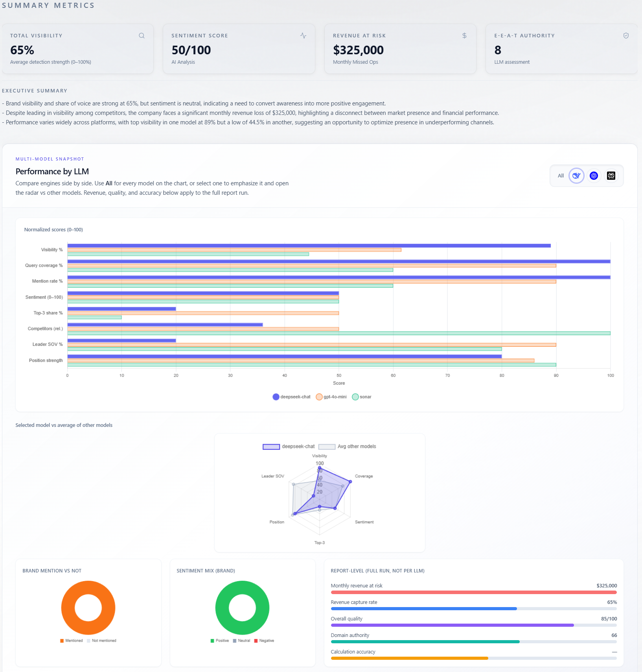The image size is (642, 672).
Task: Select the OpenAI model icon
Action: [x=594, y=176]
